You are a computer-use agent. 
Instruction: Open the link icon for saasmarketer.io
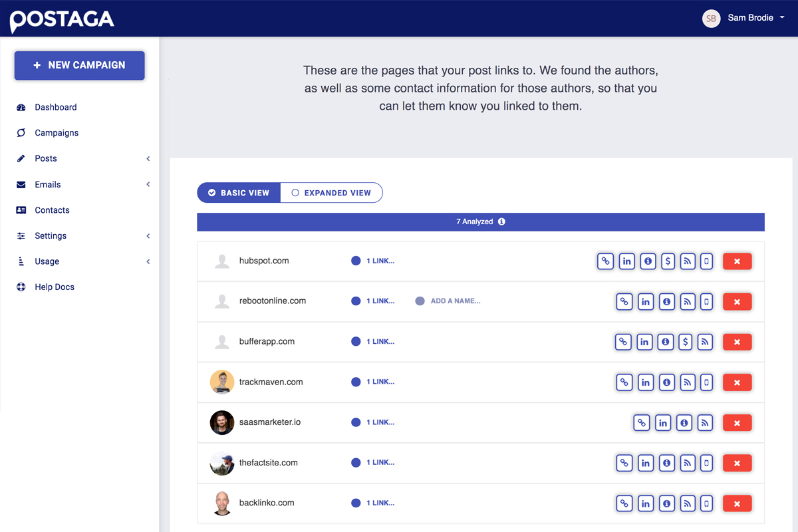642,422
